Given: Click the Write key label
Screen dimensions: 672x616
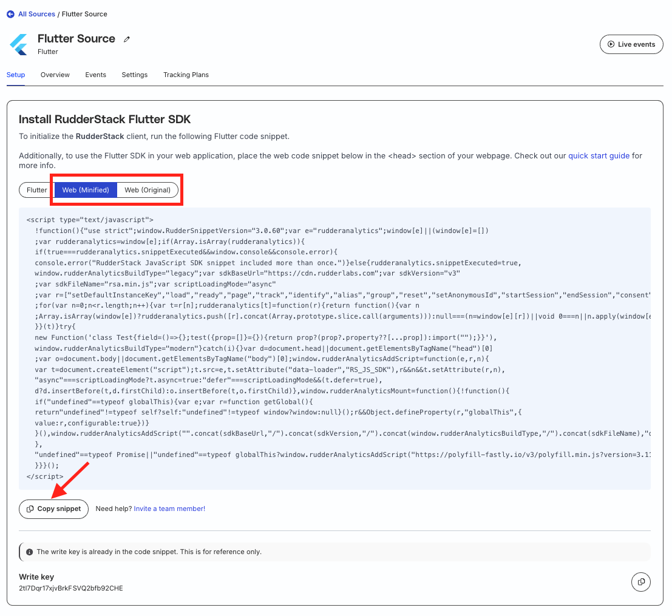Looking at the screenshot, I should click(36, 577).
